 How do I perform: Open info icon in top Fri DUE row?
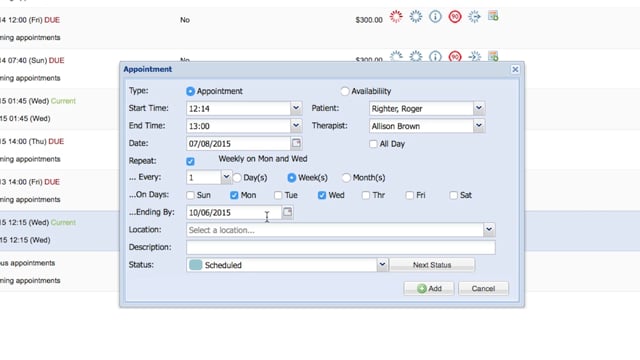tap(435, 17)
